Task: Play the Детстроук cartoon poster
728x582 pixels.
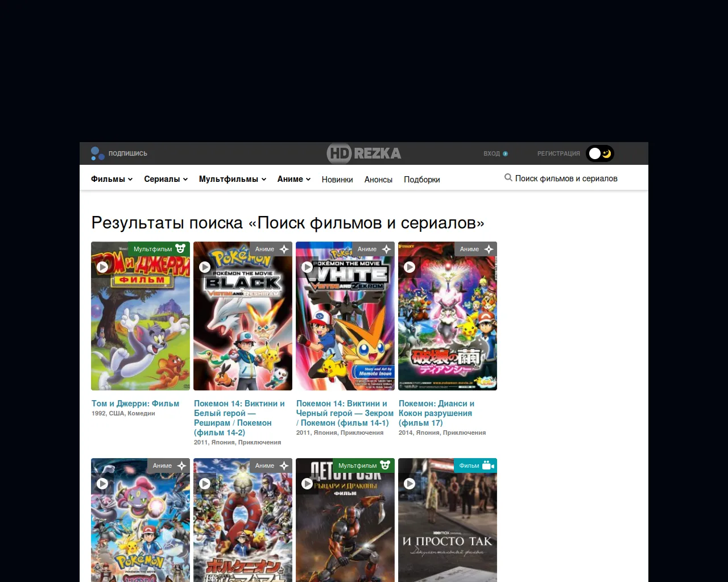Action: [307, 483]
